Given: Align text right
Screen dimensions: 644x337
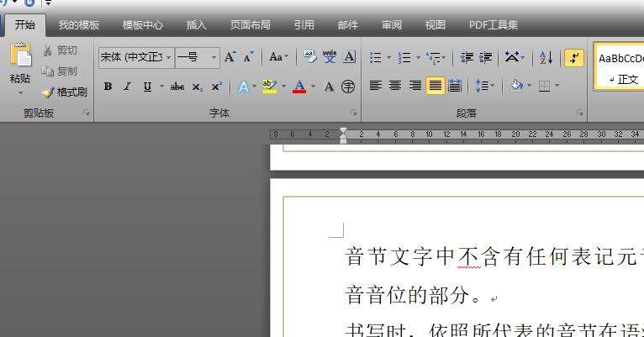Looking at the screenshot, I should pos(414,86).
